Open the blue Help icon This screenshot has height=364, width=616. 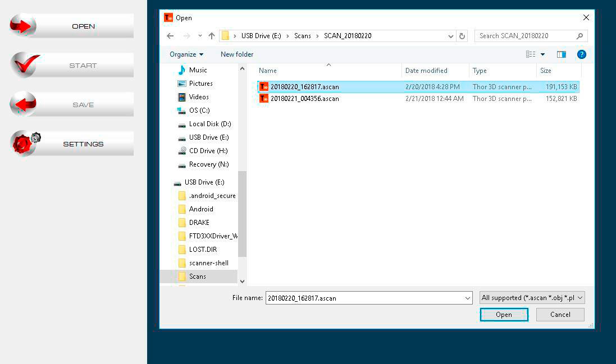pyautogui.click(x=581, y=54)
